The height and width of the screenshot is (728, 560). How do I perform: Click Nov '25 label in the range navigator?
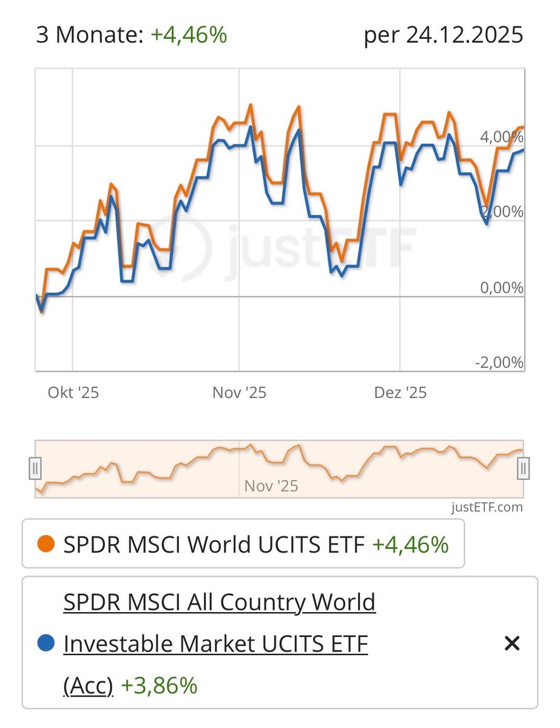271,486
